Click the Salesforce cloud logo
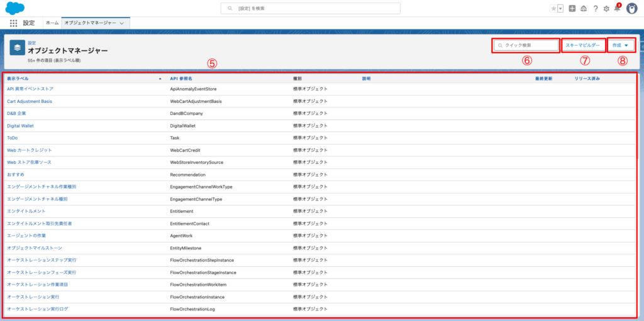Screen dimensions: 644x321 click(x=14, y=8)
